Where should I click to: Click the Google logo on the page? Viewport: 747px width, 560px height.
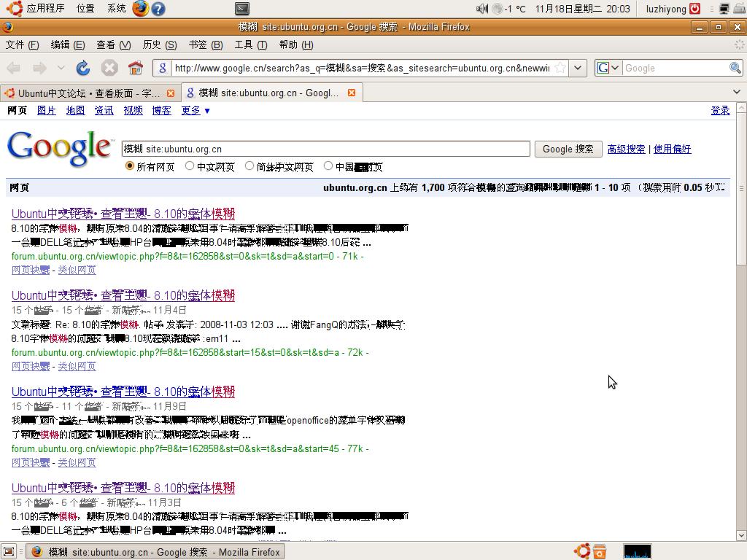tap(60, 149)
